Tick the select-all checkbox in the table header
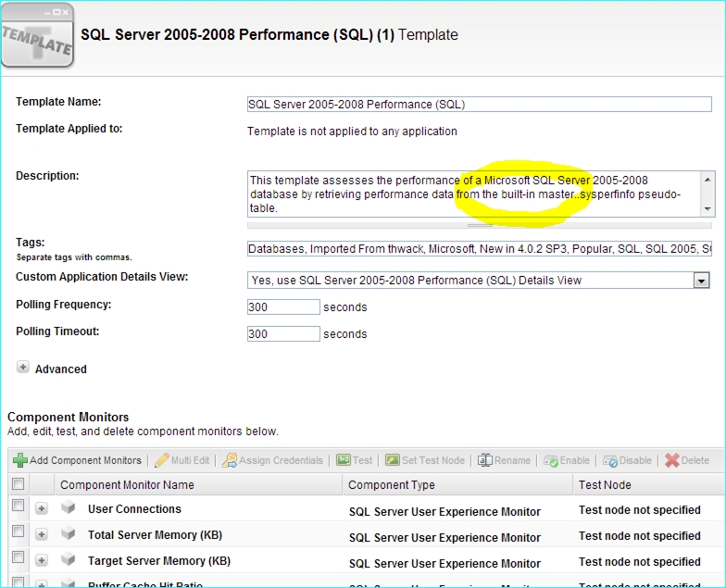The image size is (726, 588). tap(19, 483)
